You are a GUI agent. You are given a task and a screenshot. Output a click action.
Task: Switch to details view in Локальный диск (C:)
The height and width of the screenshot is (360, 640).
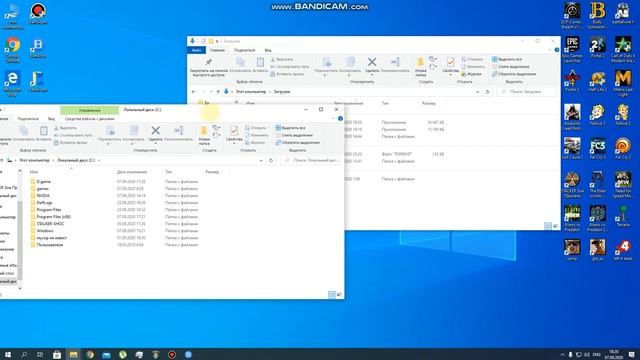click(332, 294)
